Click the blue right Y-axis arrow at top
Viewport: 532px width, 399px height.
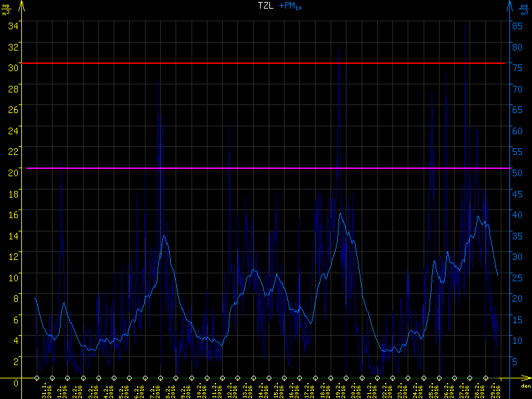[x=510, y=7]
